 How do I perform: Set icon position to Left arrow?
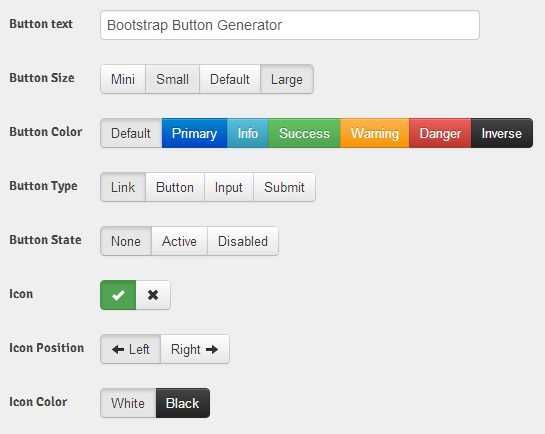coord(131,349)
